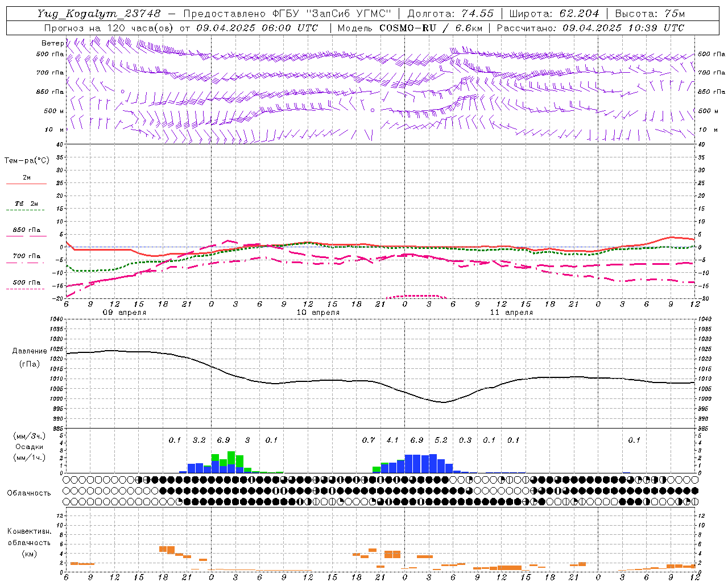This screenshot has width=728, height=582.
Task: Click the pink dotted line sample under legend '500 гПа'
Action: 25,289
